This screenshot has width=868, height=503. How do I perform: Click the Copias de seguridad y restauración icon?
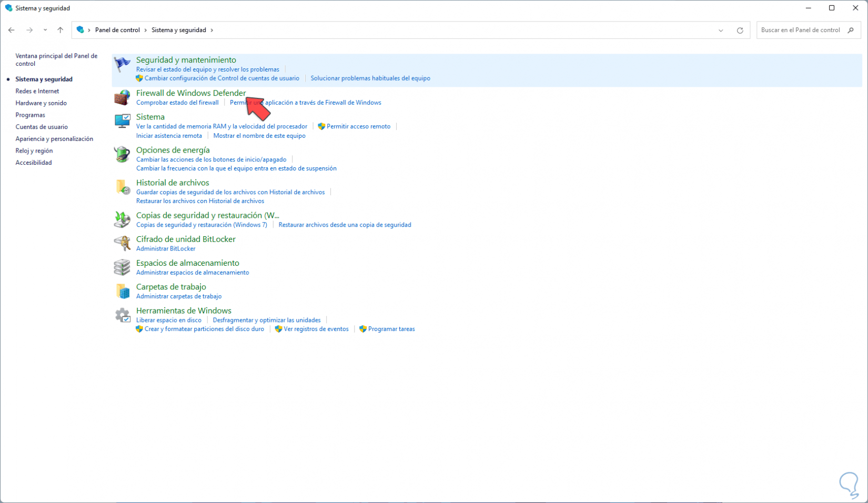click(x=122, y=219)
